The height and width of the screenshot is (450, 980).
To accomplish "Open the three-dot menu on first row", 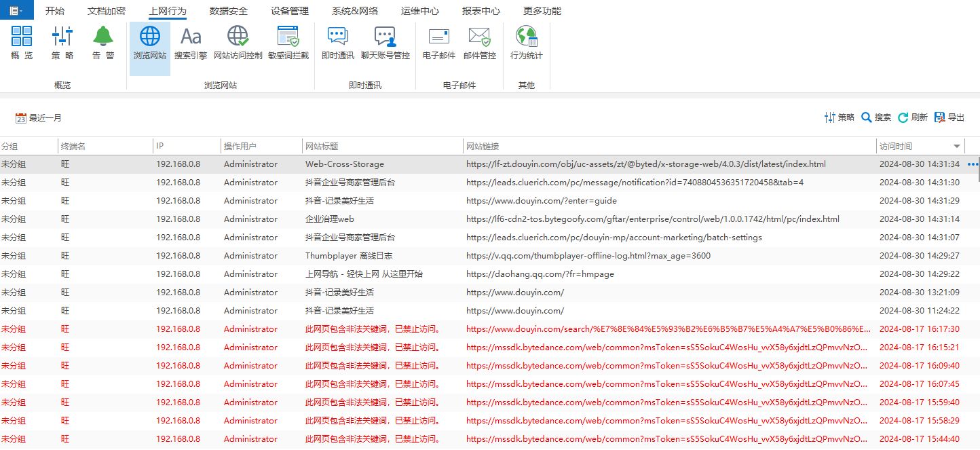I will [973, 164].
